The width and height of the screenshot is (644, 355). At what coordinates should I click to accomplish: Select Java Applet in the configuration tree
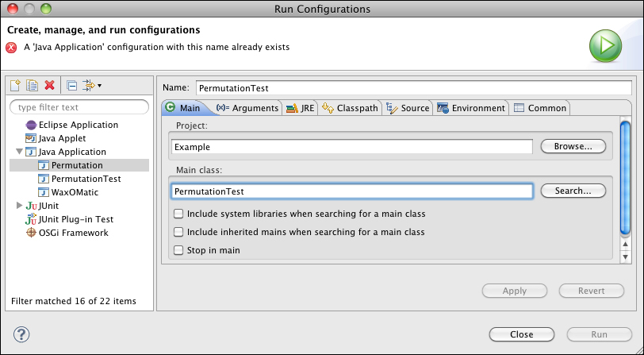point(56,138)
